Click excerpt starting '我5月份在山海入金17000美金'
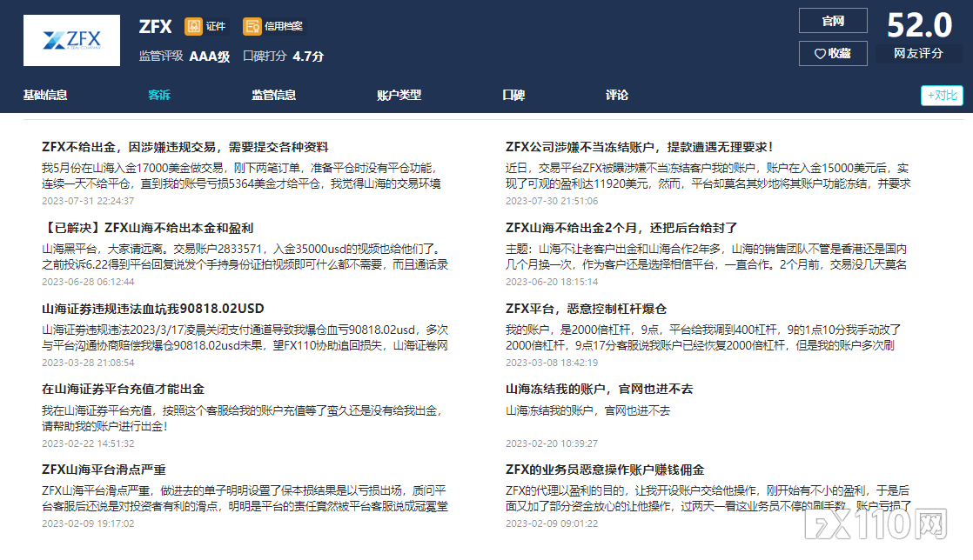This screenshot has width=973, height=560. (x=241, y=177)
